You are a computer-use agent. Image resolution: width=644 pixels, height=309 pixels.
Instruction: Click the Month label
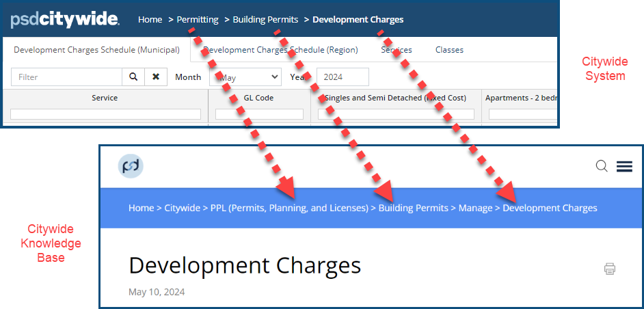[x=188, y=77]
